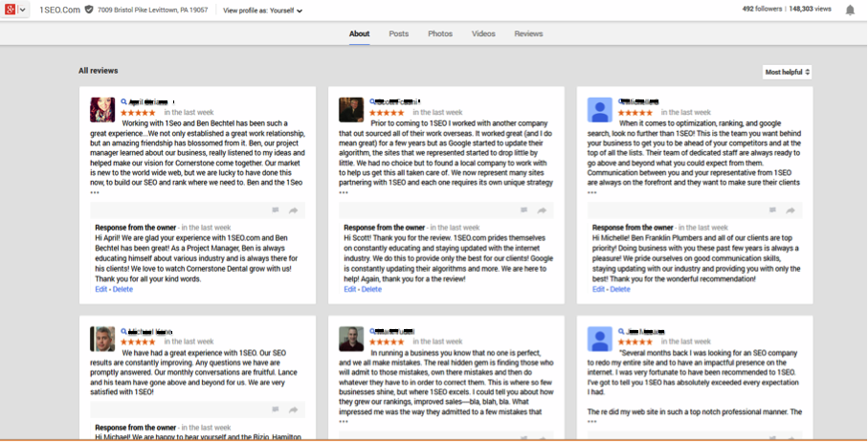868x442 pixels.
Task: Expand the '...' under Scott's review text
Action: 344,193
